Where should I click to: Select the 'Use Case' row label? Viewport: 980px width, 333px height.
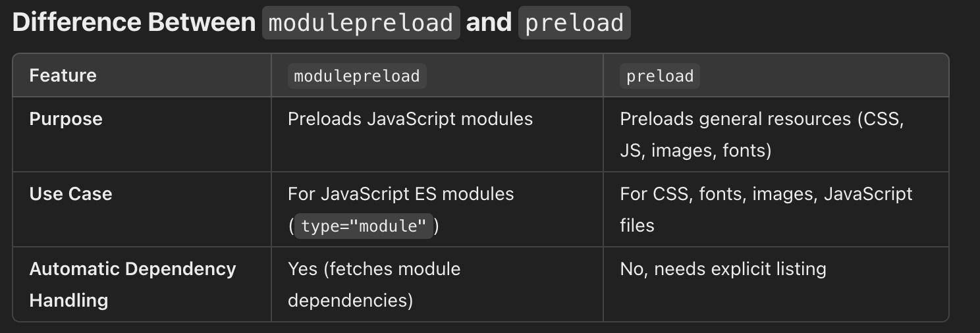point(70,194)
